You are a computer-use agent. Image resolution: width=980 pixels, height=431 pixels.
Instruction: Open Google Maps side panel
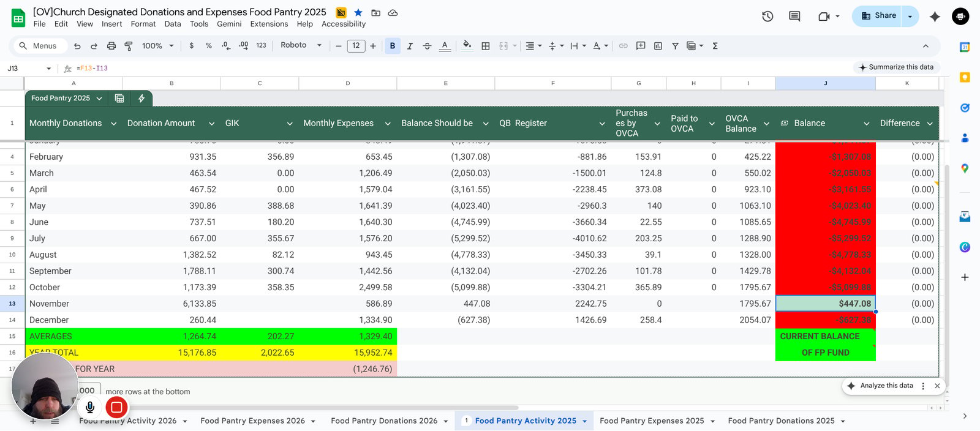[x=965, y=168]
